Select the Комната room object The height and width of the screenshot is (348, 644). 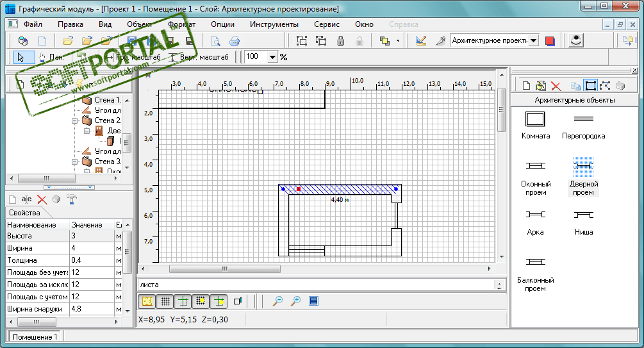click(536, 126)
